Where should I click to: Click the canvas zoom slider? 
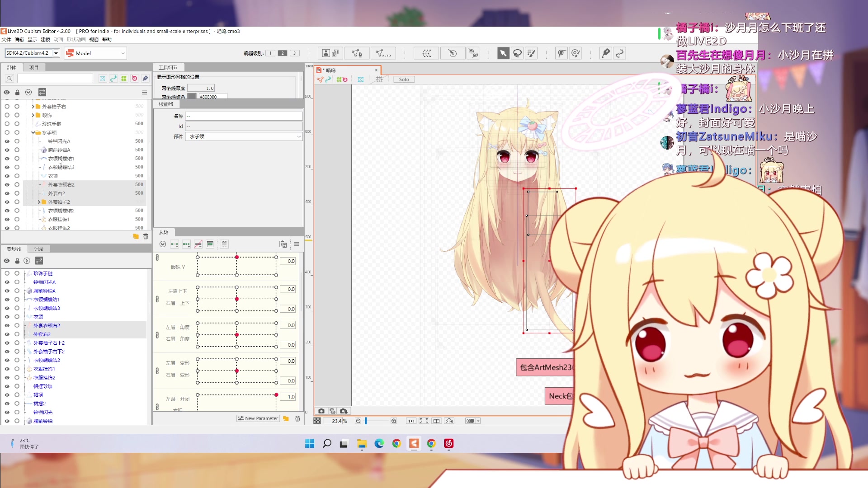point(377,421)
